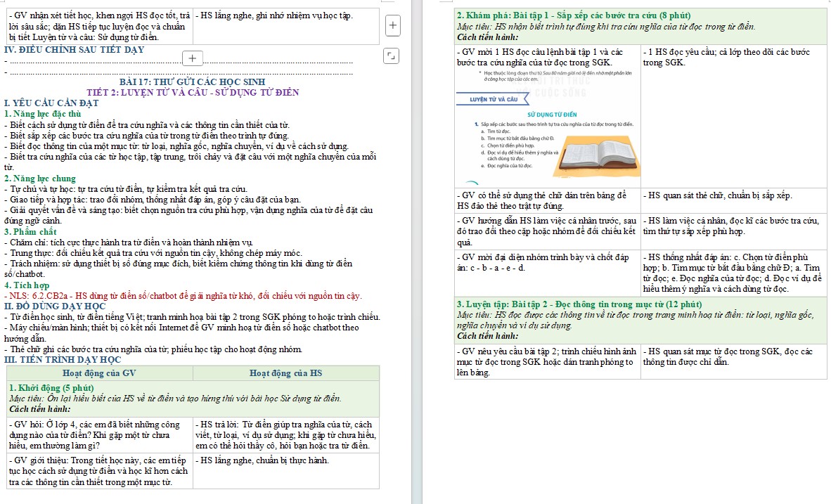Click the '1. Năng lực đặc thù' subheading
831x504 pixels.
pyautogui.click(x=43, y=114)
